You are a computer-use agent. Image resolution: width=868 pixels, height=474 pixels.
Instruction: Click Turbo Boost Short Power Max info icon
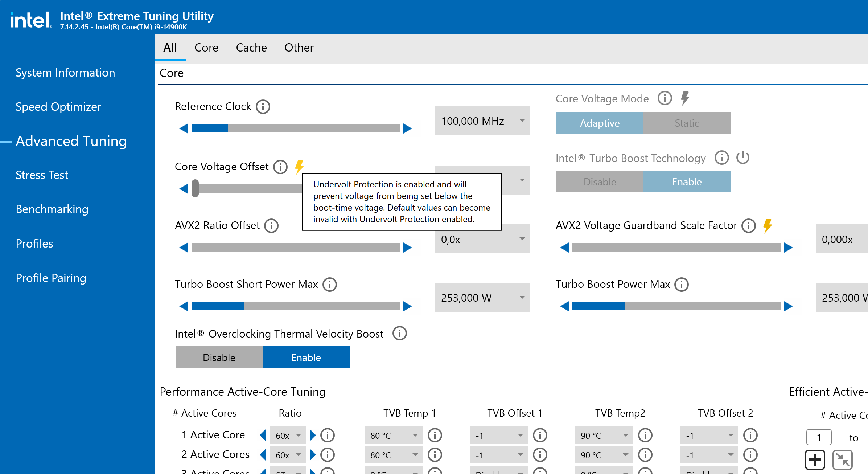point(330,285)
